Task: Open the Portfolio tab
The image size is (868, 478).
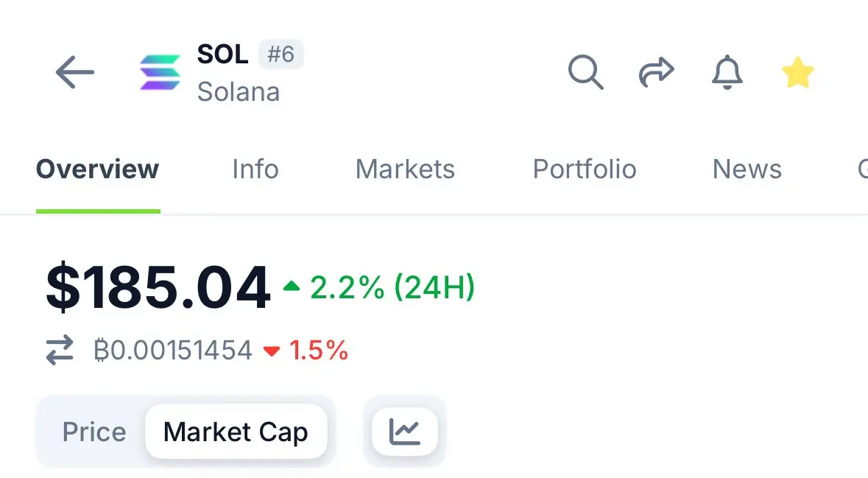Action: [x=585, y=169]
